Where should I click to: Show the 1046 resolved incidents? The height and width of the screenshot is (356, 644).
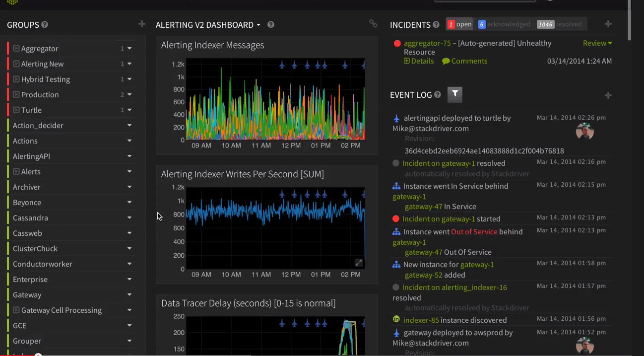pos(557,23)
